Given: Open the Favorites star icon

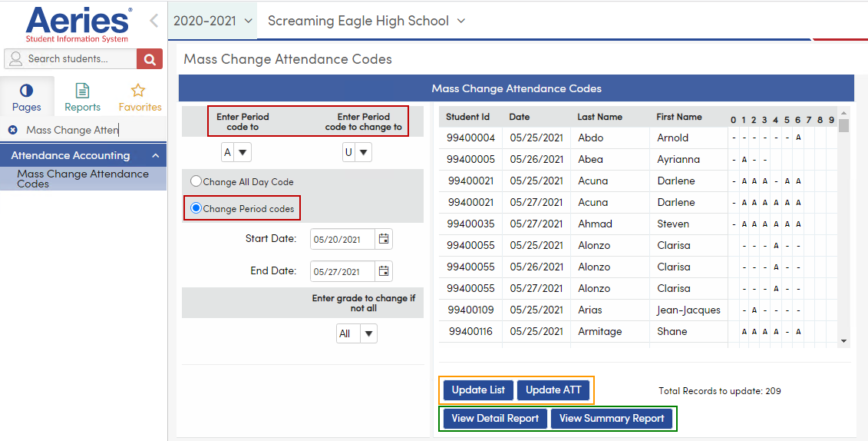Looking at the screenshot, I should point(138,91).
